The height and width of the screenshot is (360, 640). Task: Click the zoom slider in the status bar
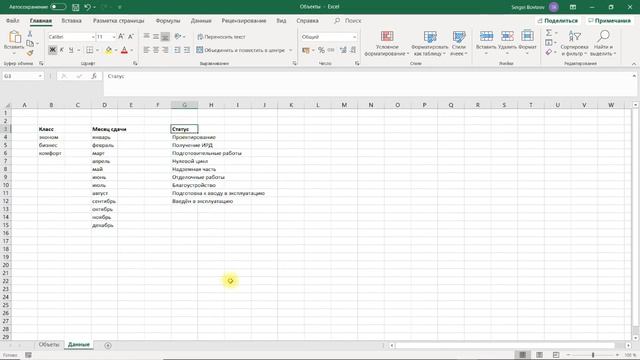tap(593, 355)
